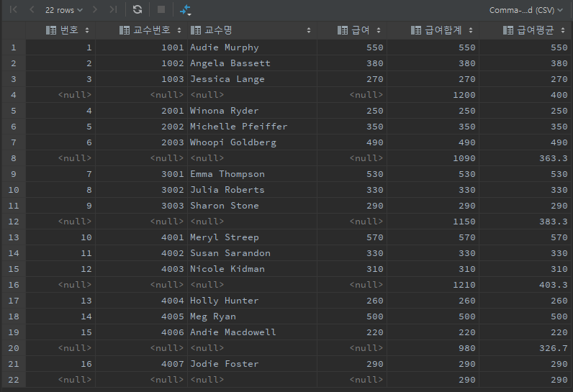Select the Holly Hunter cell
This screenshot has height=392, width=573.
pos(252,301)
